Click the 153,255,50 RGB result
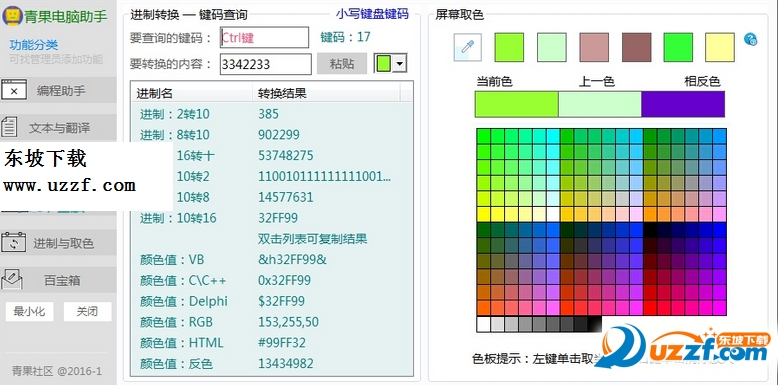 click(288, 322)
